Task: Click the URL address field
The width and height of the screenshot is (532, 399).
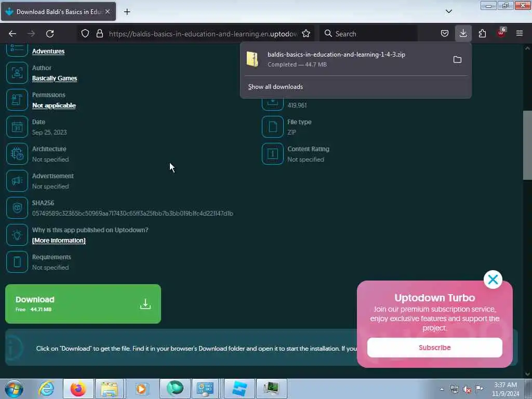Action: pyautogui.click(x=203, y=34)
